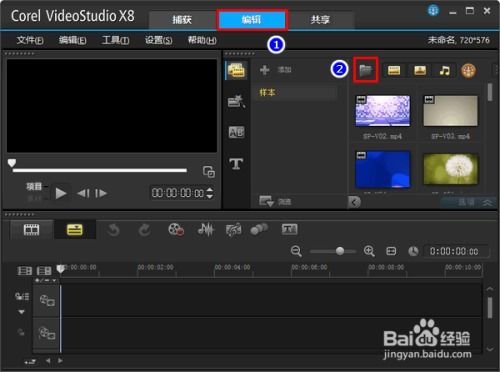This screenshot has width=500, height=372.
Task: Click the Undo icon in timeline toolbar
Action: [x=113, y=230]
